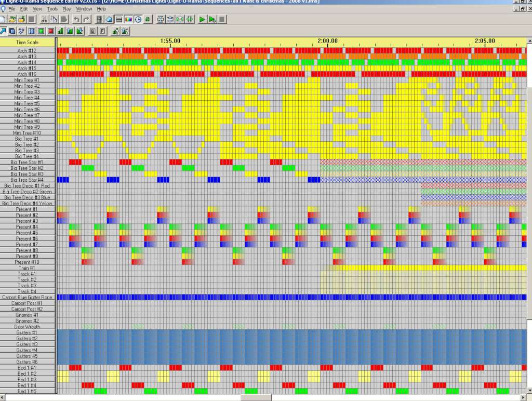532x401 pixels.
Task: Select the green On tool
Action: click(41, 31)
